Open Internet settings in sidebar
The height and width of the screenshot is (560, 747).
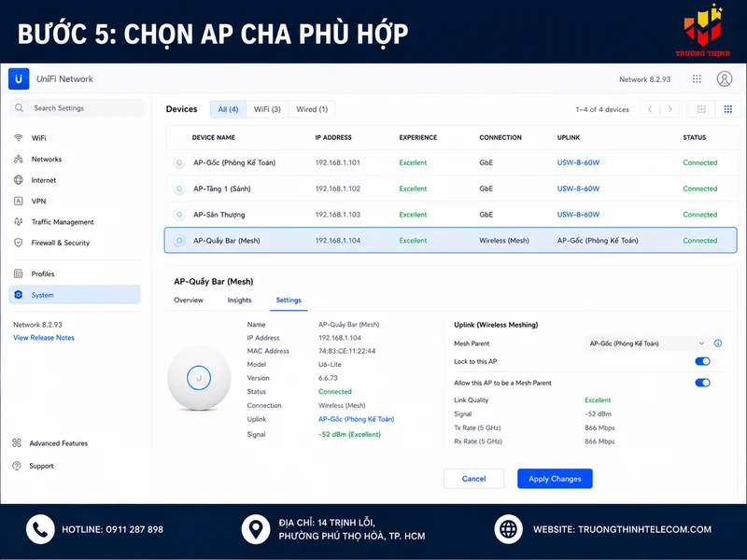(x=44, y=180)
